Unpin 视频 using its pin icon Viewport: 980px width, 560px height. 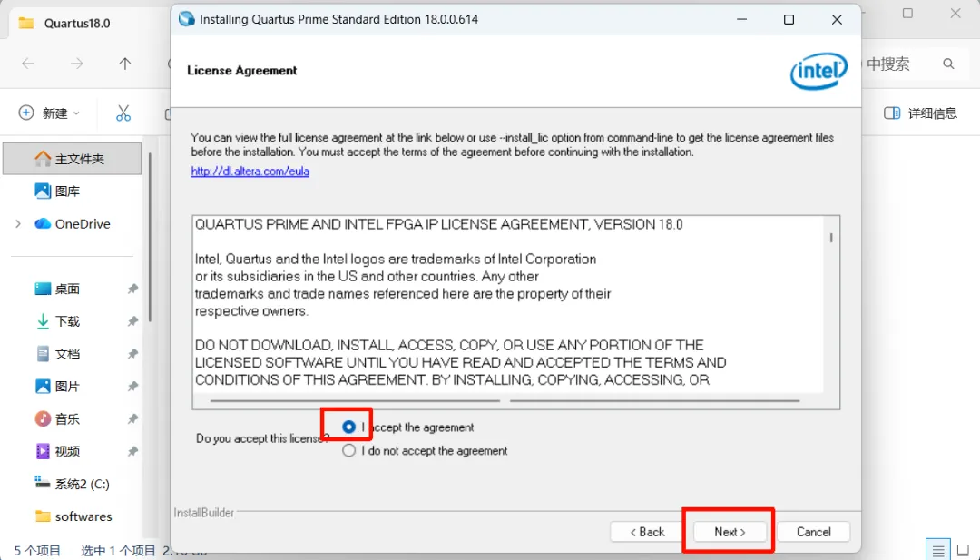click(x=132, y=451)
